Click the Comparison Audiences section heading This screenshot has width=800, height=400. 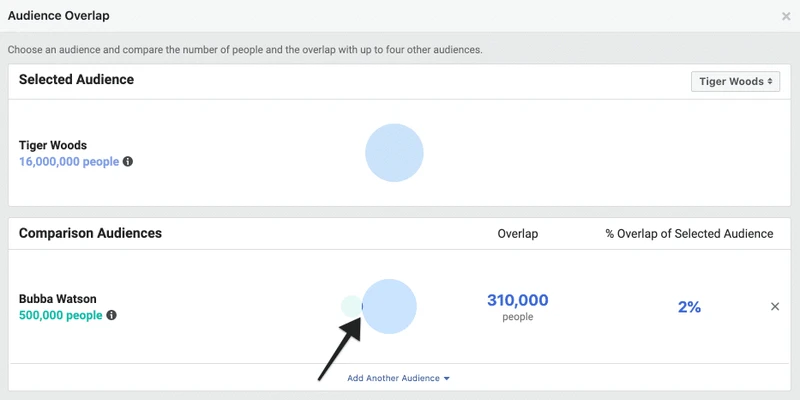[x=90, y=233]
